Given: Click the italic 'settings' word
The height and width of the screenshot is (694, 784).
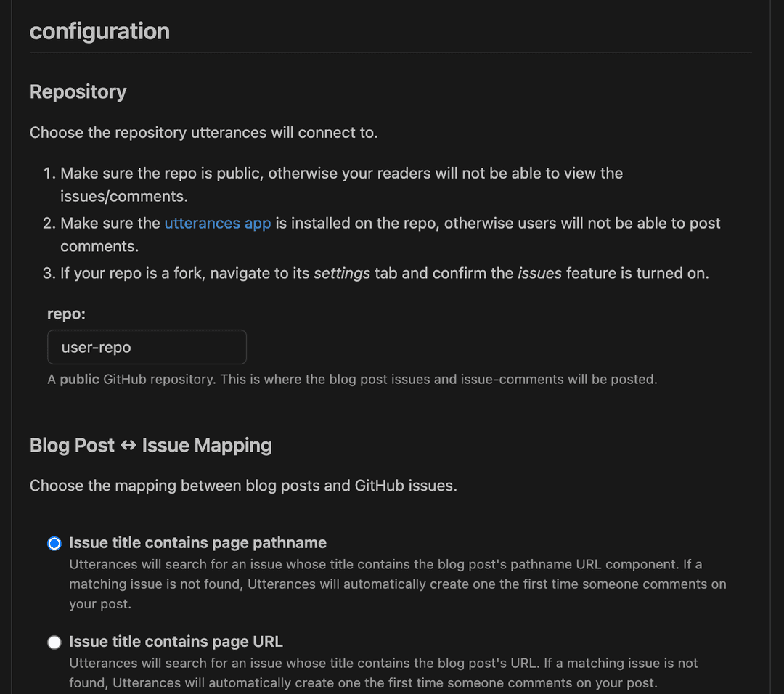Looking at the screenshot, I should pyautogui.click(x=342, y=274).
